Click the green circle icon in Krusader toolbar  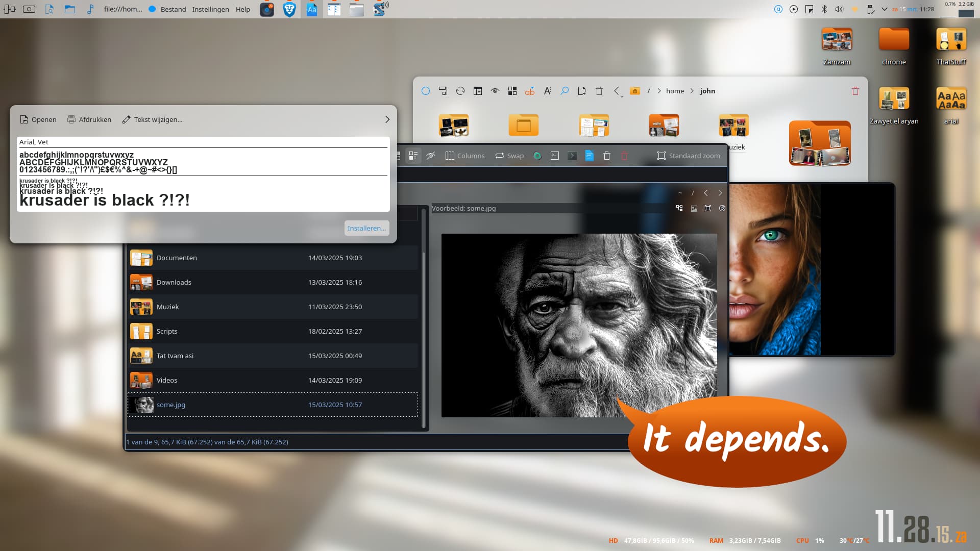click(x=537, y=156)
